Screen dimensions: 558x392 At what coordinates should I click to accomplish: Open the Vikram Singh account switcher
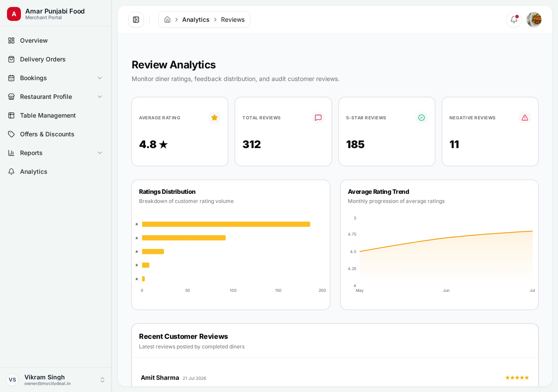56,380
